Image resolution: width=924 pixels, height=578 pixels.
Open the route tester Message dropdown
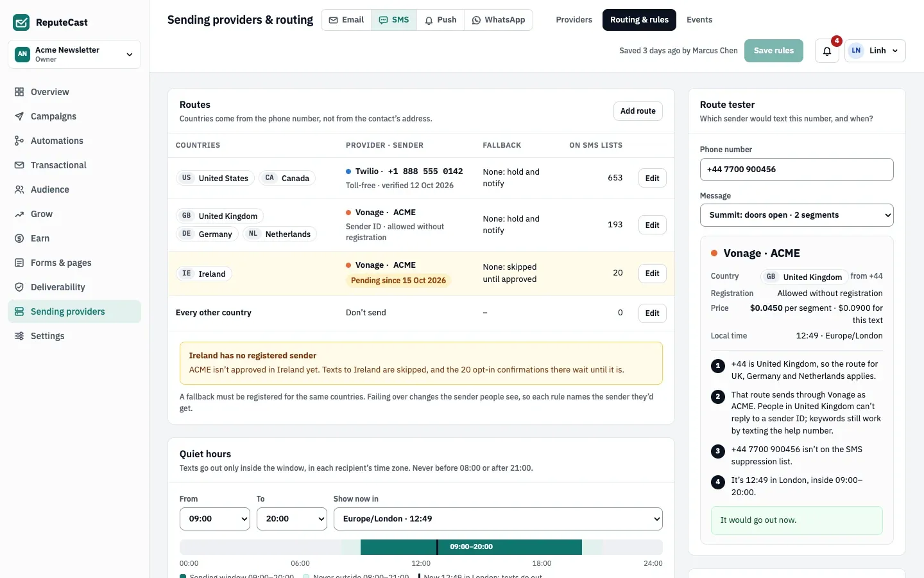tap(797, 215)
